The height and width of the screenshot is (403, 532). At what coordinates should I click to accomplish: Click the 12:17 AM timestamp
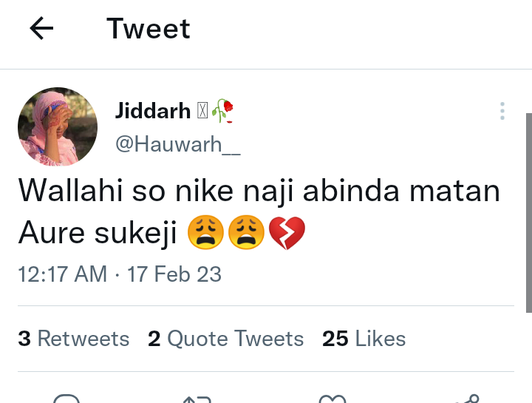pyautogui.click(x=62, y=274)
